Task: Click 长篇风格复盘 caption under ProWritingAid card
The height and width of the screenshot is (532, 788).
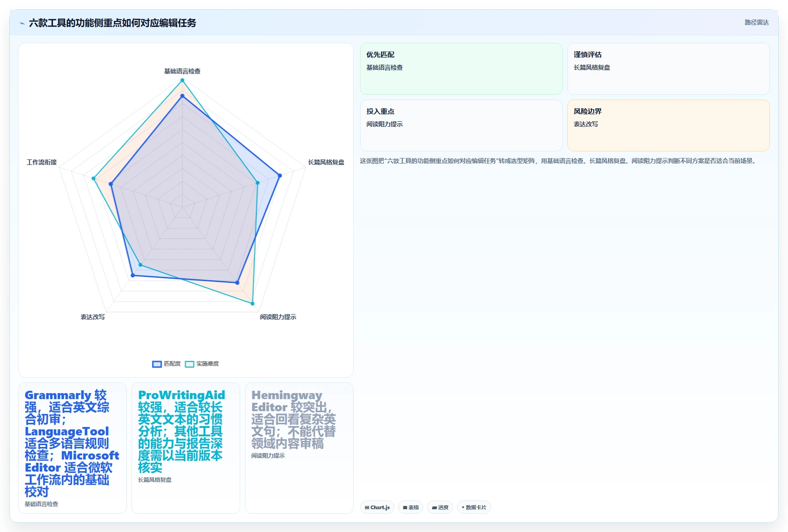Action: tap(155, 480)
